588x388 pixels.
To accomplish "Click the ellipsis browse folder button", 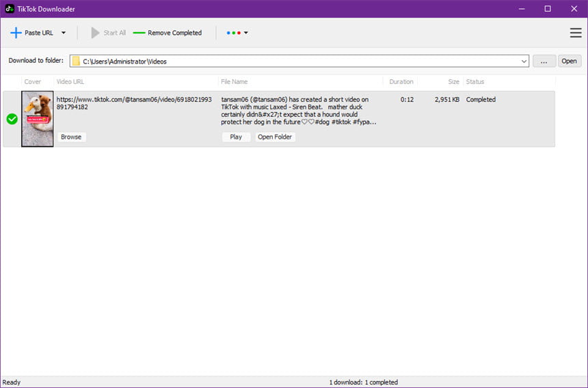I will coord(544,61).
